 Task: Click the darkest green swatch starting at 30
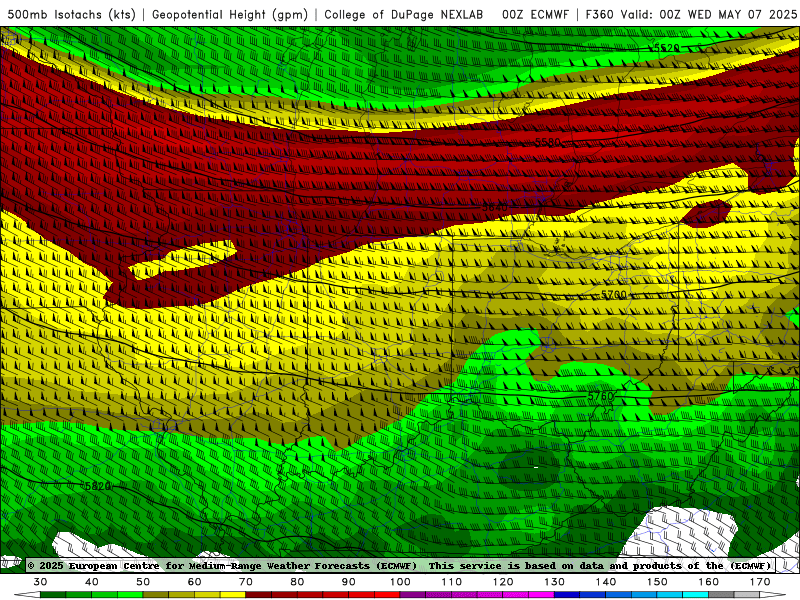(x=53, y=595)
